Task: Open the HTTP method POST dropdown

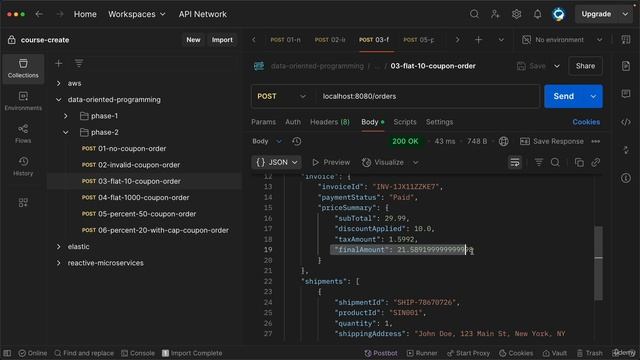Action: [281, 96]
